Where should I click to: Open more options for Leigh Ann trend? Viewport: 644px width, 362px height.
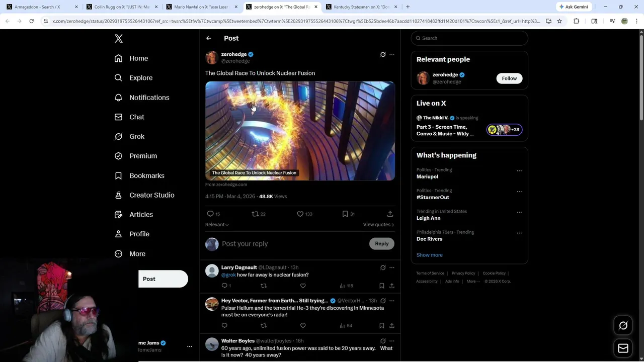pos(519,212)
